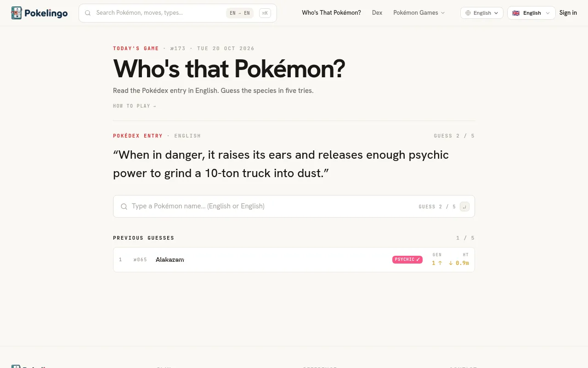Click the 1 / 5 guesses counter
Viewport: 588px width, 368px height.
pyautogui.click(x=465, y=238)
